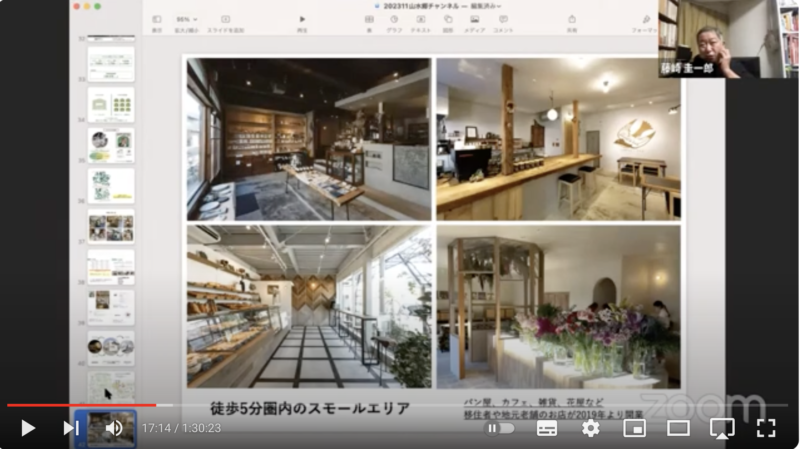Skip to the next video
800x449 pixels.
tap(70, 428)
